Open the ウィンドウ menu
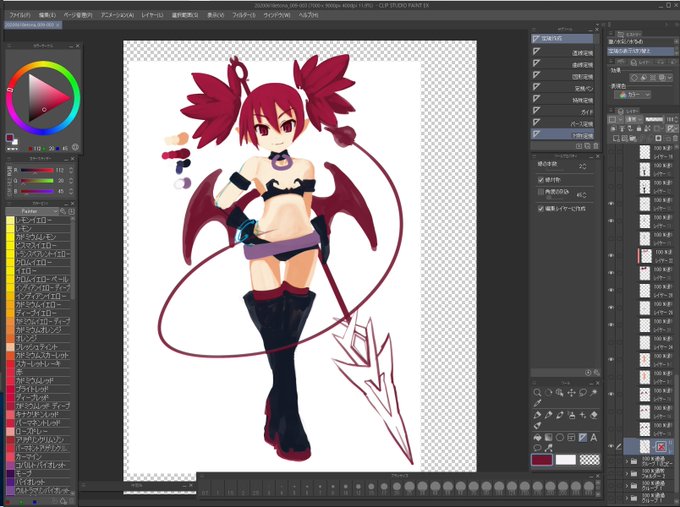 point(277,15)
